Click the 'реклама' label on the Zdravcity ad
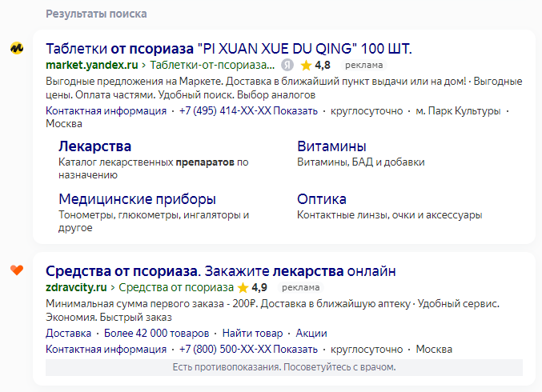Viewport: 542px width, 392px height. (x=301, y=287)
